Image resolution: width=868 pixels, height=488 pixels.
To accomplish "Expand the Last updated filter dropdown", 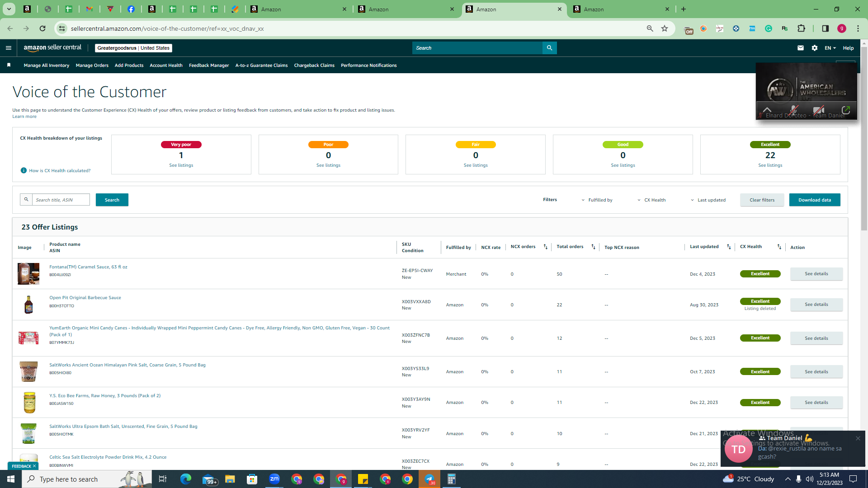I will click(708, 200).
